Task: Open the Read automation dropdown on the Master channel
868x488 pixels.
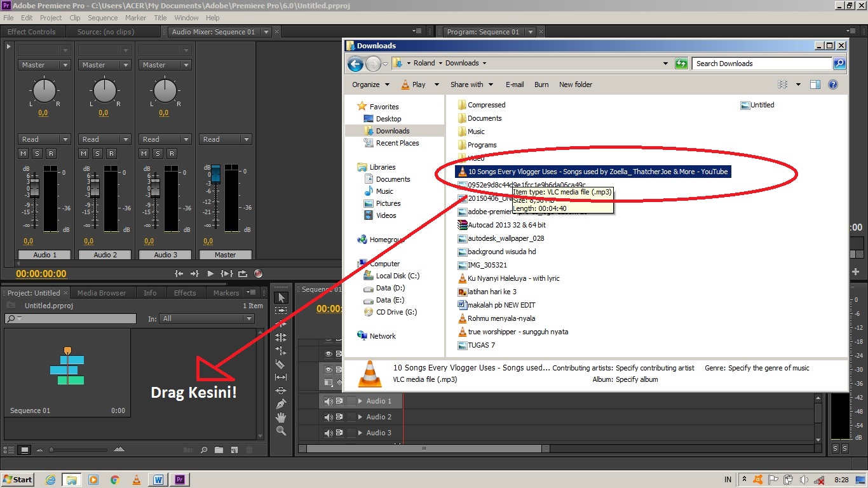Action: click(245, 139)
